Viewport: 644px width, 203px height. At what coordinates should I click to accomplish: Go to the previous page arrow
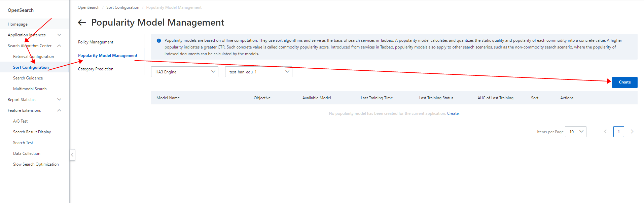[x=605, y=132]
